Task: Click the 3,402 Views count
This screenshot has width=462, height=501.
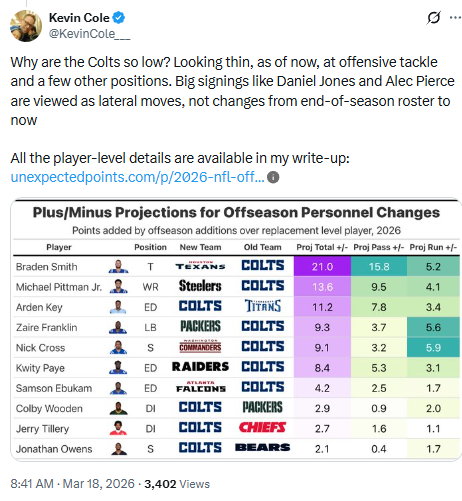Action: pos(177,484)
